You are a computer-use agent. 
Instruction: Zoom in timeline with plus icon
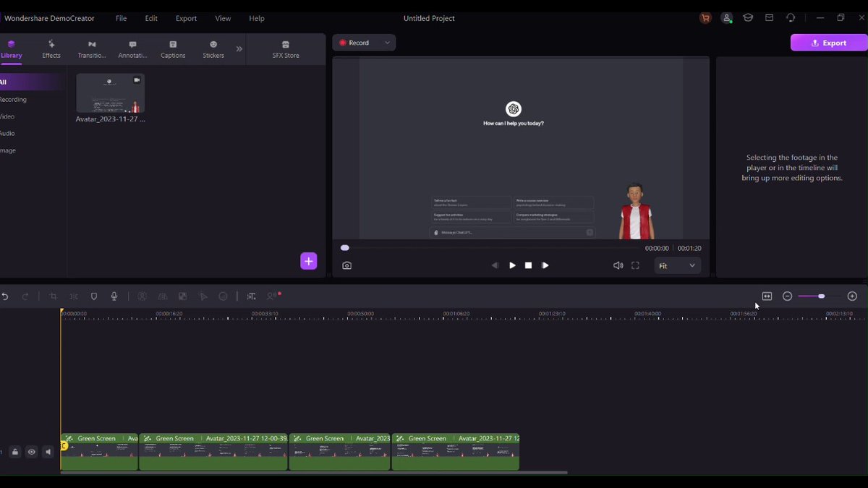click(x=852, y=296)
